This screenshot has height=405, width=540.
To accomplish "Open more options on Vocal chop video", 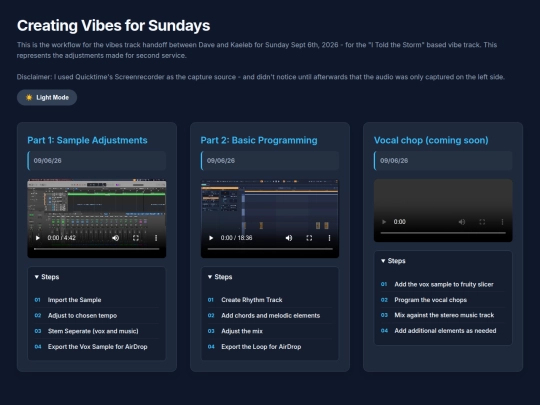I will coord(502,222).
